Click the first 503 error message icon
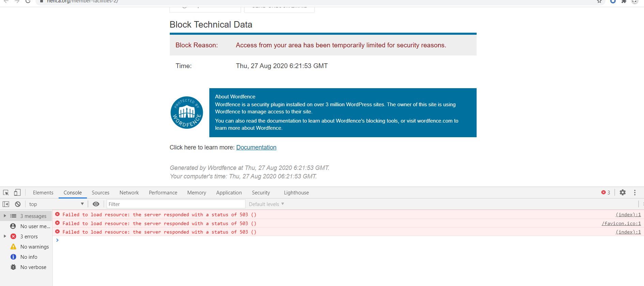Screen dimensions: 644x286 pyautogui.click(x=57, y=214)
